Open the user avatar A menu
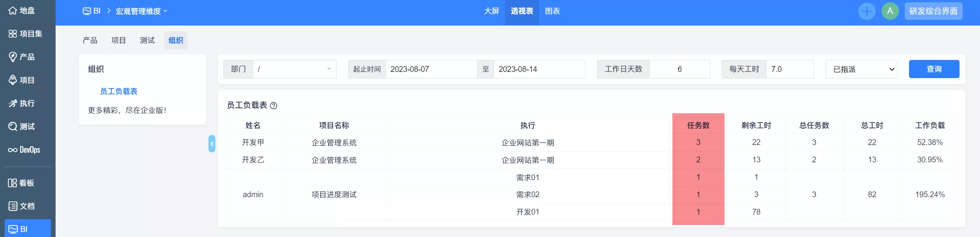The height and width of the screenshot is (237, 980). pos(890,11)
